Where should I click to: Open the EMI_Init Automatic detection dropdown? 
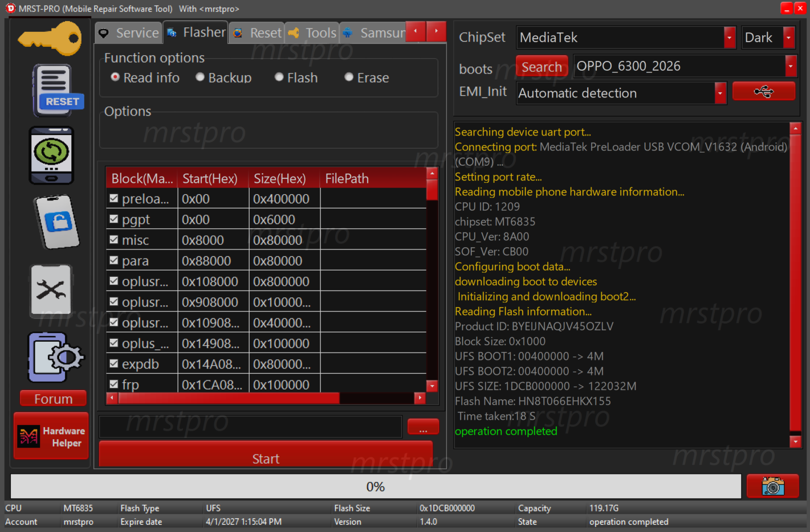721,93
